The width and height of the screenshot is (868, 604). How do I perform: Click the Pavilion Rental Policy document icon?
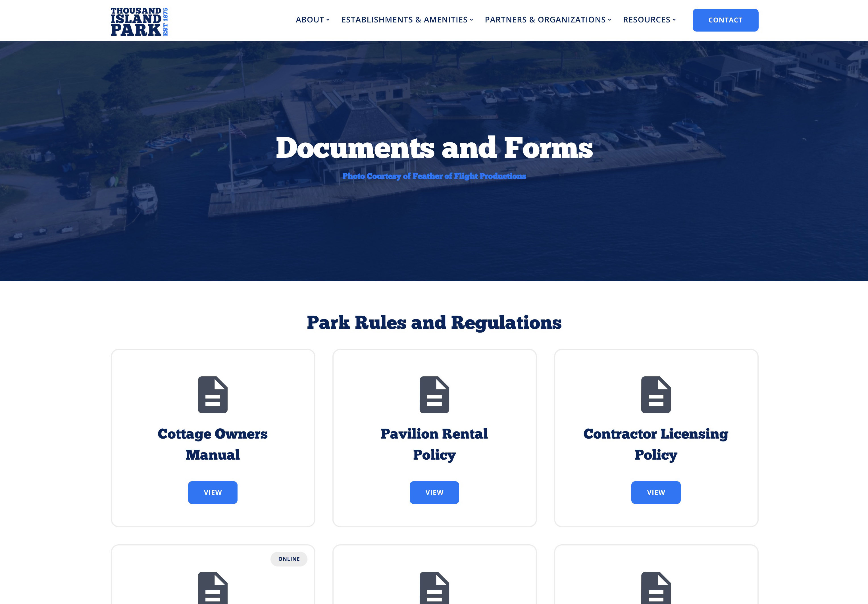point(434,394)
